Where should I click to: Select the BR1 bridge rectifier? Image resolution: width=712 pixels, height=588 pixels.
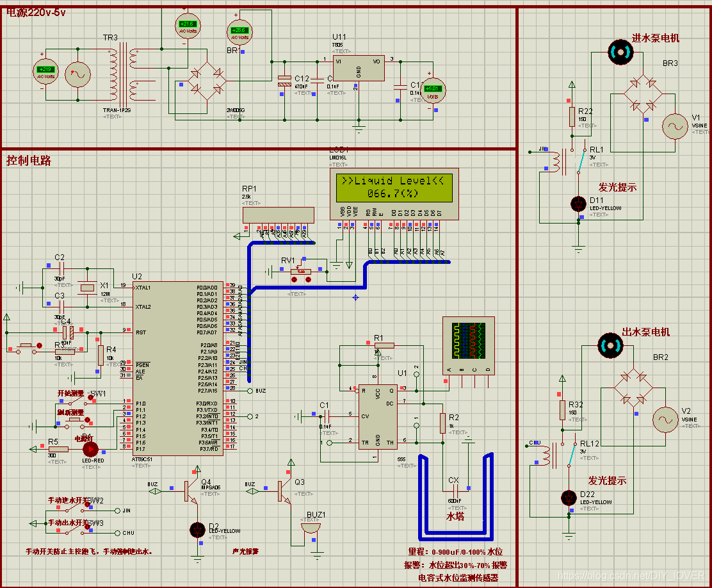(207, 81)
